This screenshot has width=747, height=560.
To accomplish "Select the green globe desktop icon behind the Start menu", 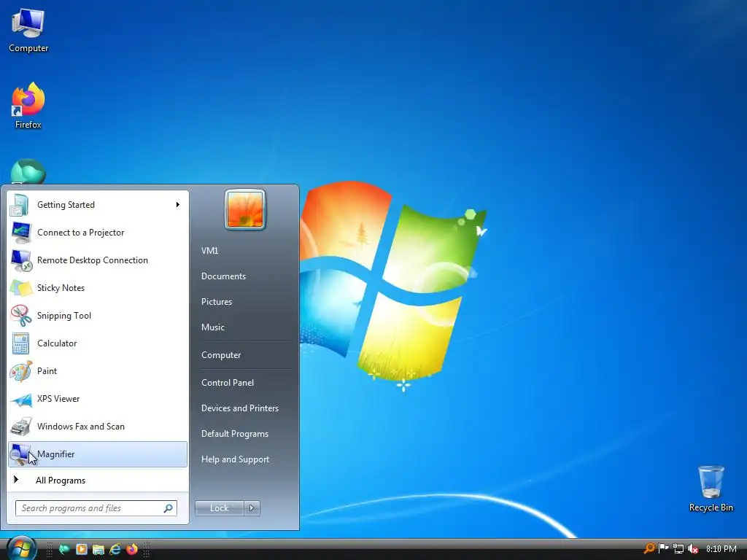I will tap(28, 171).
